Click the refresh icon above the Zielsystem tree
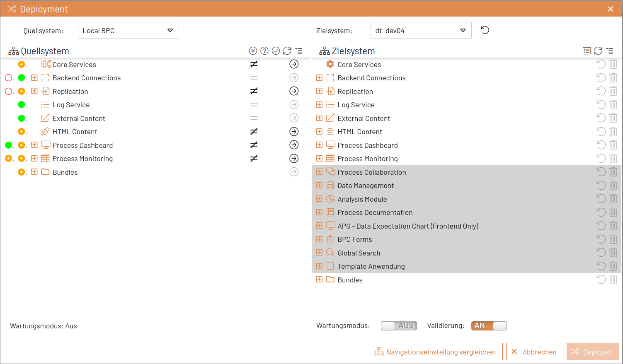 [x=598, y=51]
